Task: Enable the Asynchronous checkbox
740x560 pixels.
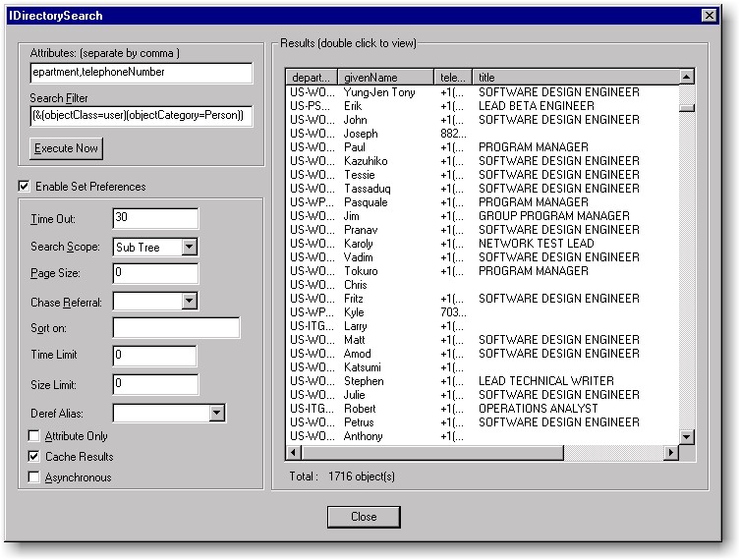Action: [34, 477]
